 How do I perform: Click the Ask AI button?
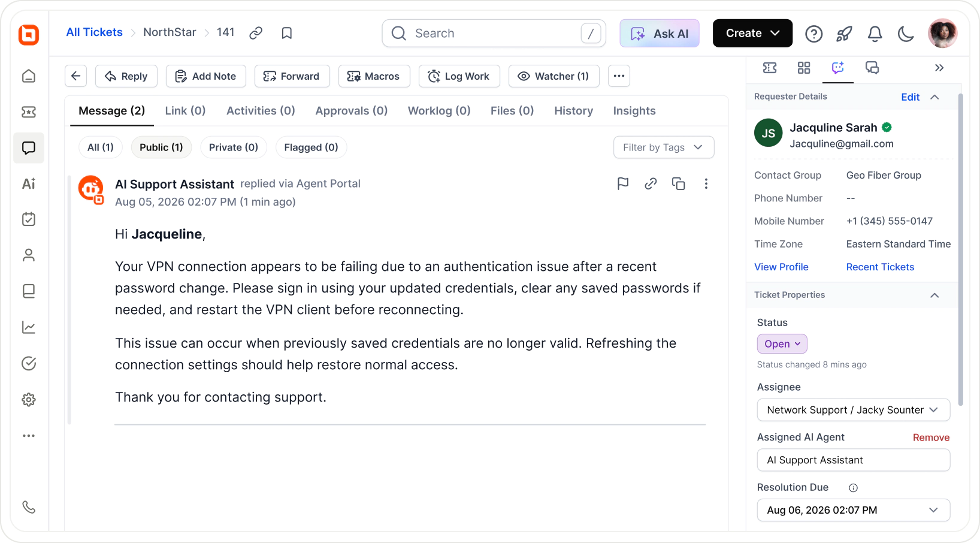pos(660,33)
